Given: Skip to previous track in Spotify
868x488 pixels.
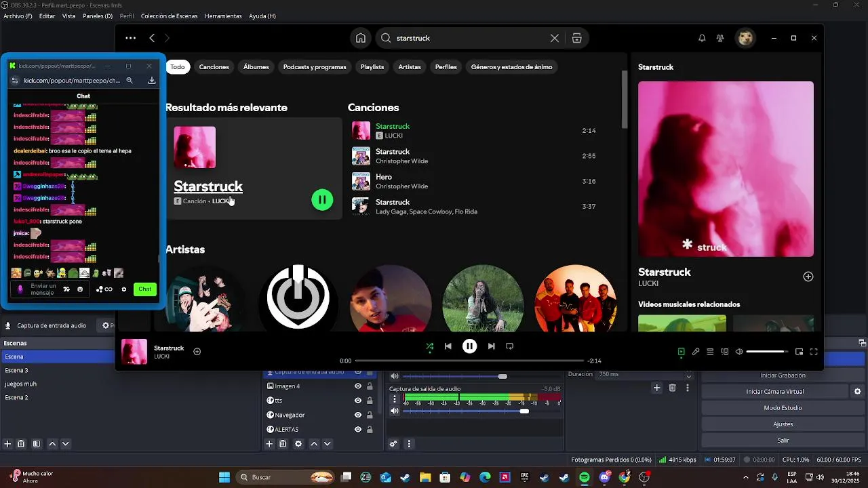Looking at the screenshot, I should coord(448,346).
